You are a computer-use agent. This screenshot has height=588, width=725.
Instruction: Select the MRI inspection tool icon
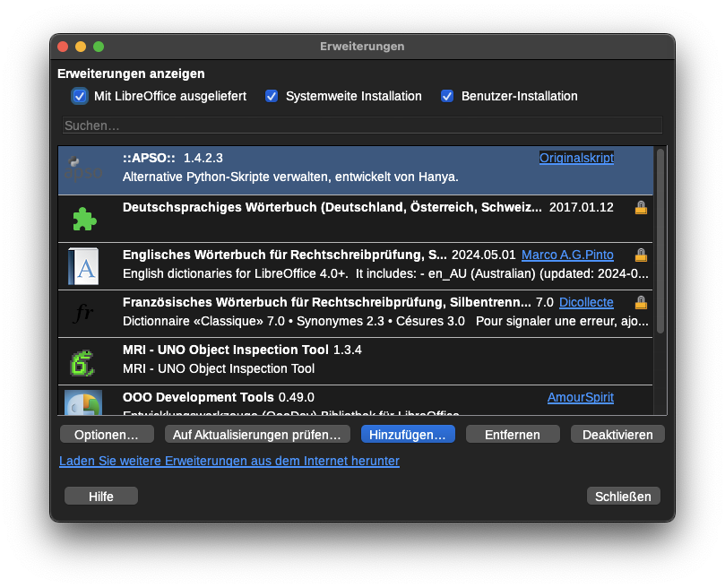[83, 361]
